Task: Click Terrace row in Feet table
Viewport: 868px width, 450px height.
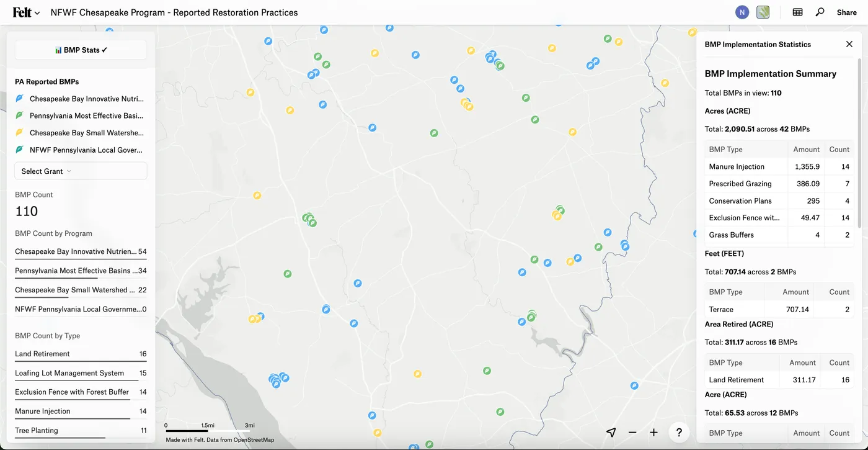Action: 779,310
